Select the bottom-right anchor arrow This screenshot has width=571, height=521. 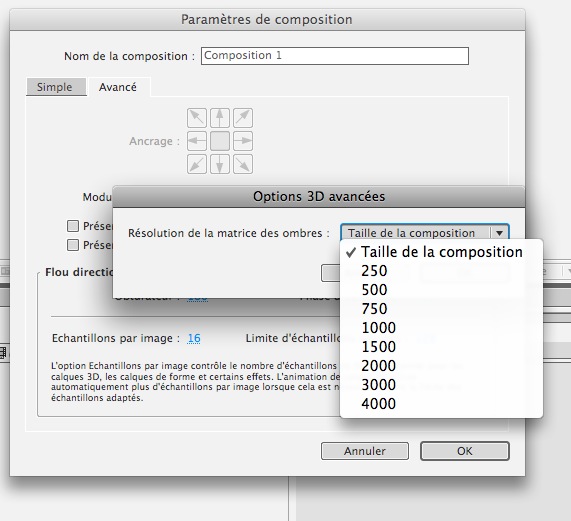243,164
